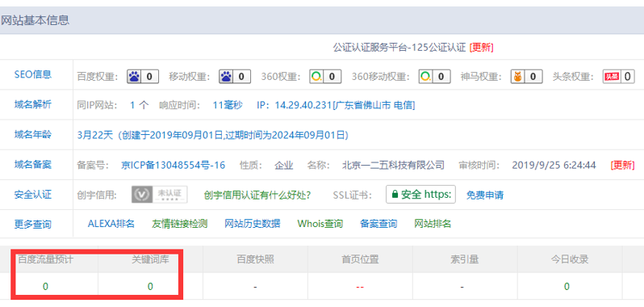The image size is (644, 307).
Task: Open the 域名备案 link
Action: 33,165
